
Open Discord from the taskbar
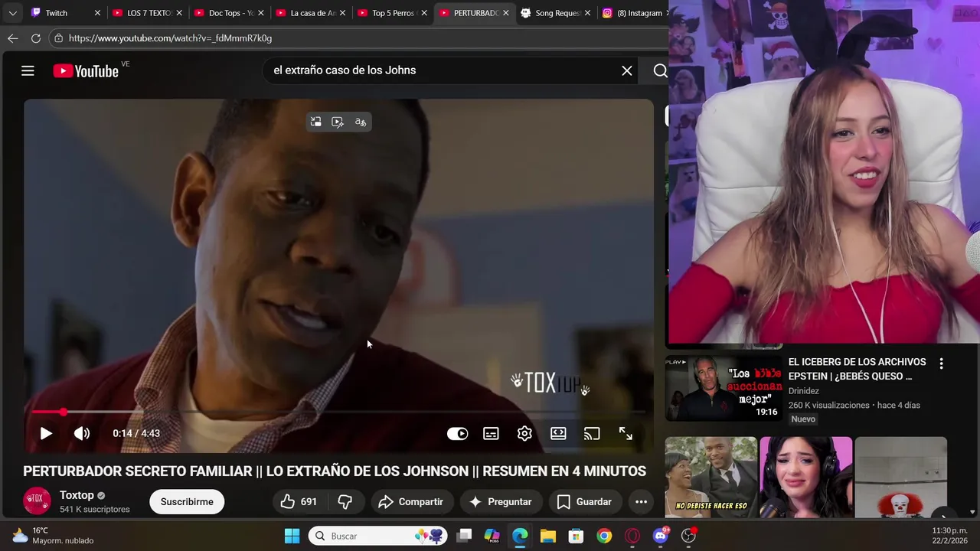tap(661, 536)
